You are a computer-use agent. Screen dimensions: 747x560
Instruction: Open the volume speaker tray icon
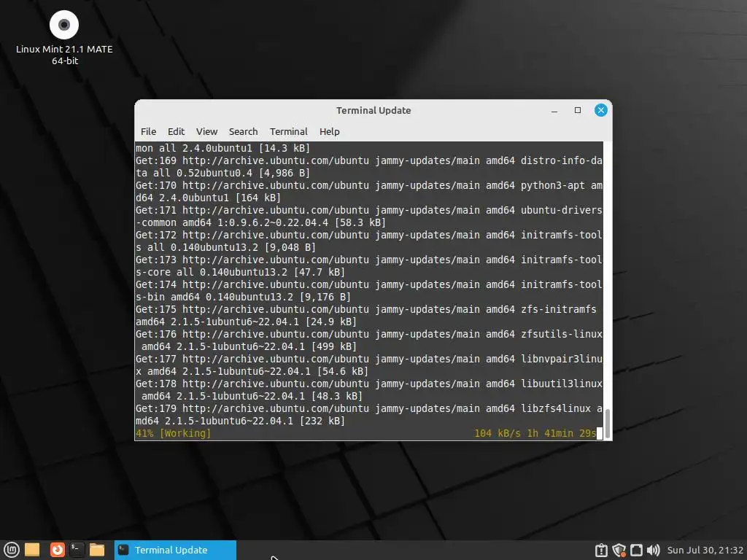(x=653, y=551)
